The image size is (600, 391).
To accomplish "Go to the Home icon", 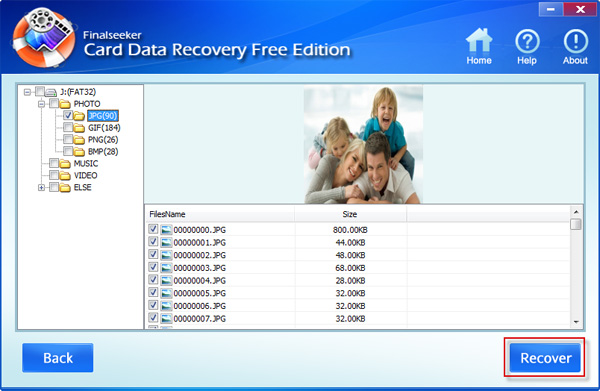I will point(478,41).
